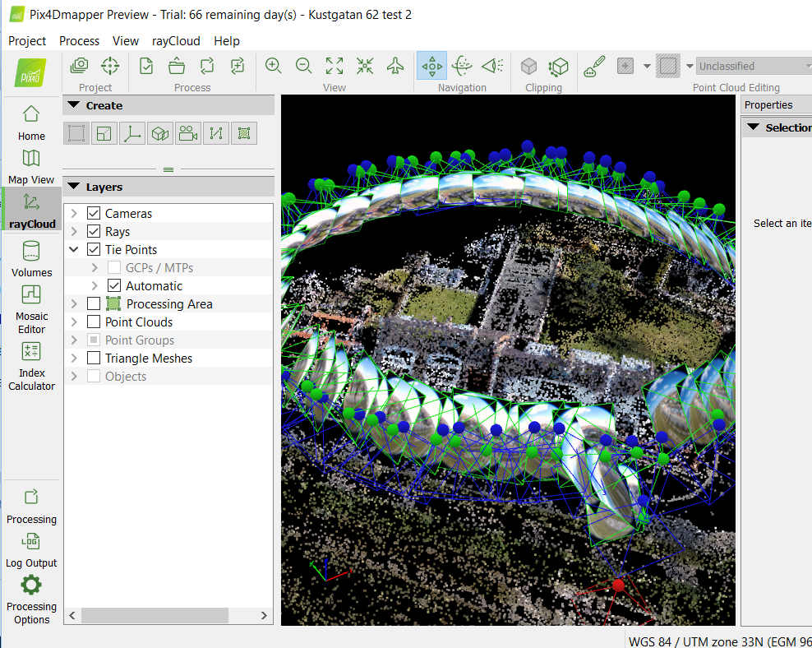Open the Index Calculator
Image resolution: width=812 pixels, height=648 pixels.
(31, 366)
